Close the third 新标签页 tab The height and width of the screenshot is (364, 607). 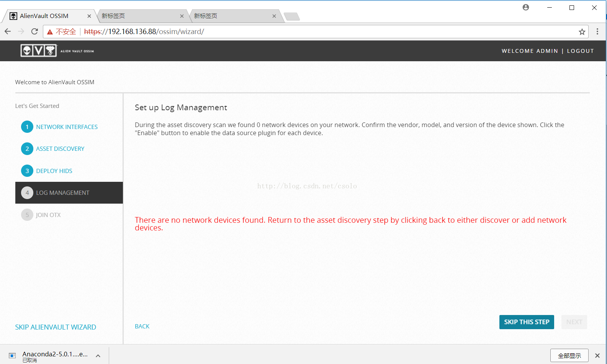[274, 16]
